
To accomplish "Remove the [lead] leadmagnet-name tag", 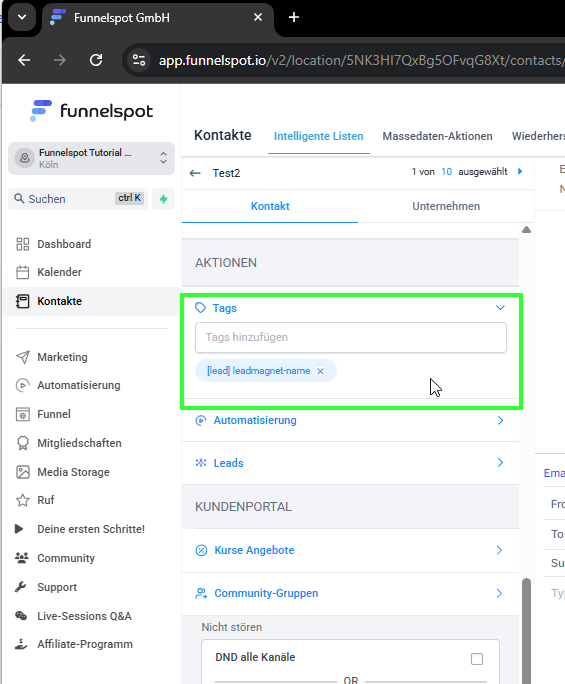I will [320, 371].
